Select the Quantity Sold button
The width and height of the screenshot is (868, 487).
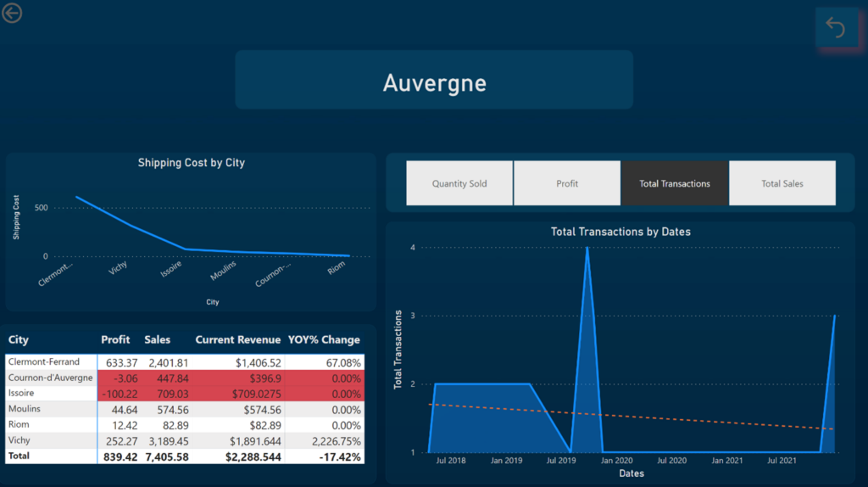coord(459,183)
